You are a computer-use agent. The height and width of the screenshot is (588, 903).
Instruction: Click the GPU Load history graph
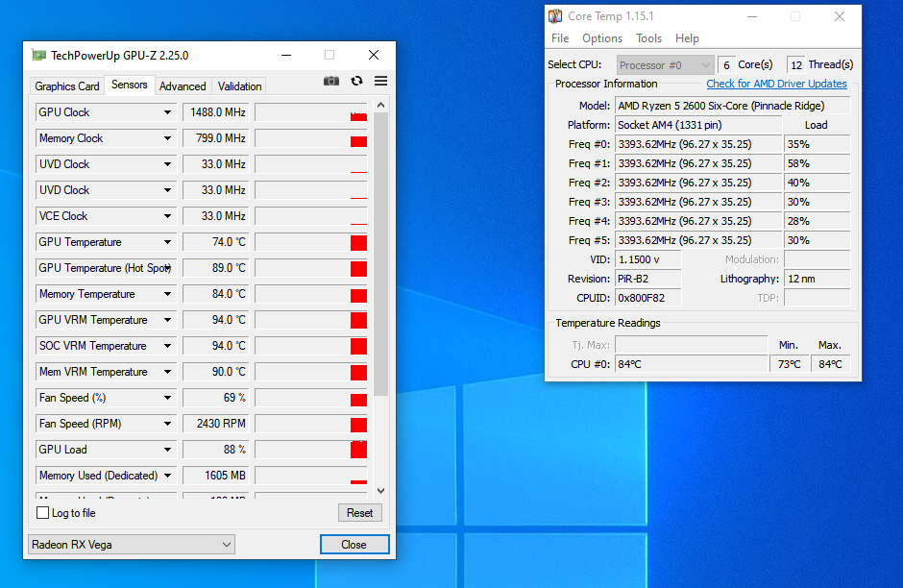311,450
